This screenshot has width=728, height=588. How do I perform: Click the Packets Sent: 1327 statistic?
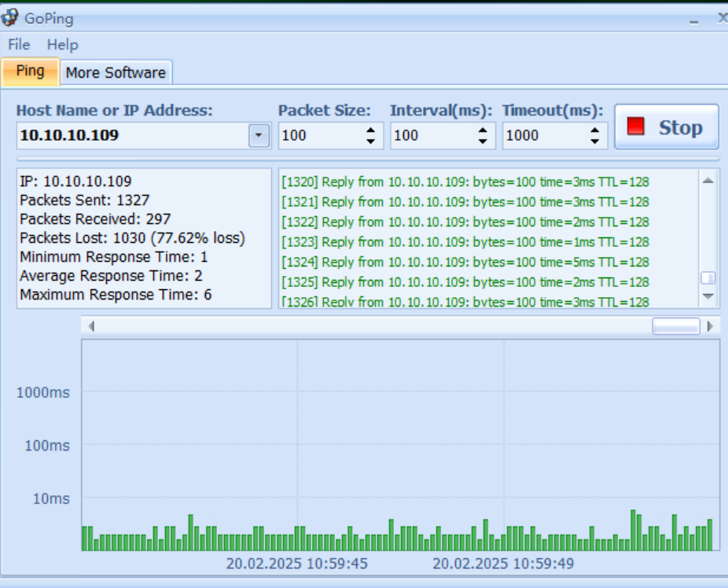[x=84, y=200]
